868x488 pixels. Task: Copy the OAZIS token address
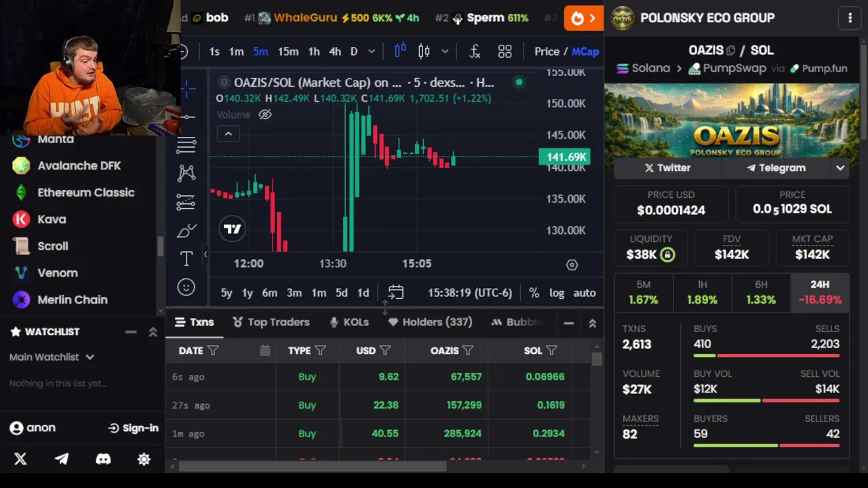pos(730,50)
